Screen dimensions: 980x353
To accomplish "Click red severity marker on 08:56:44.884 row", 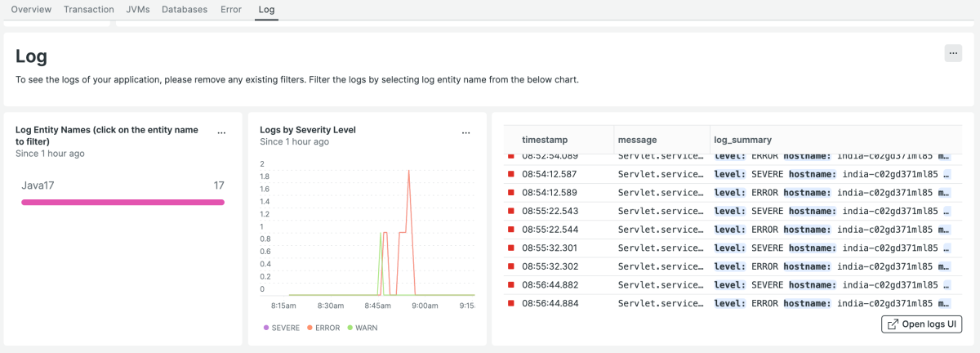I will coord(512,303).
